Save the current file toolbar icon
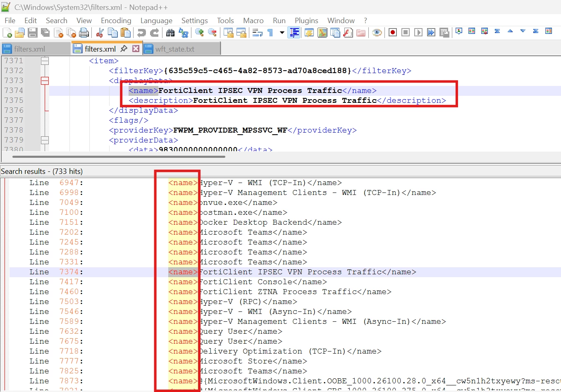The image size is (561, 392). click(x=33, y=33)
